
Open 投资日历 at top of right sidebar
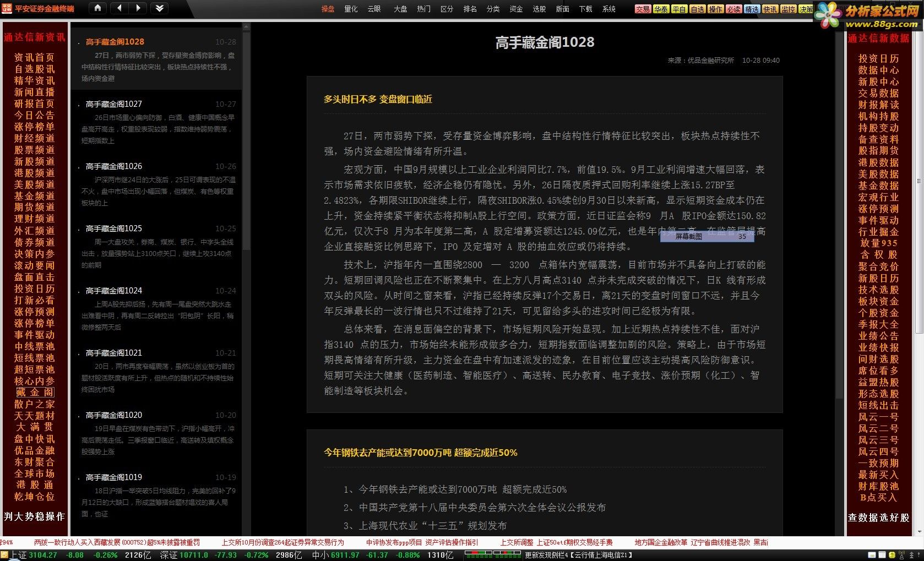click(878, 58)
